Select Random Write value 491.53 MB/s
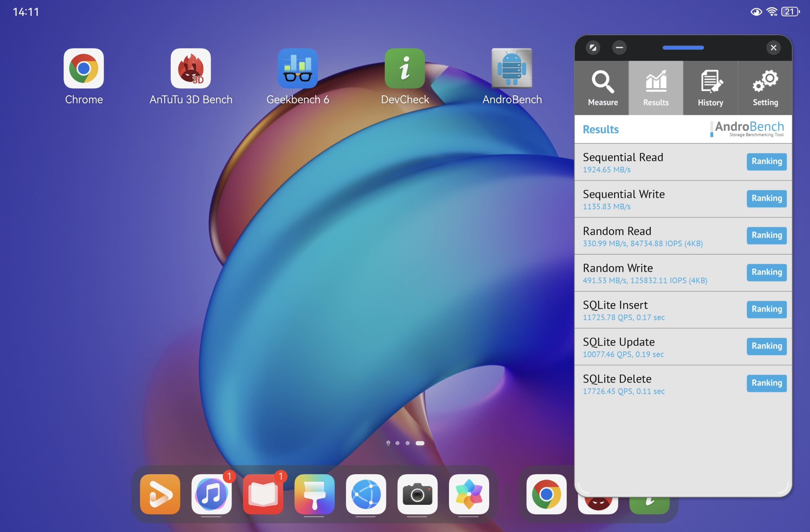Image resolution: width=810 pixels, height=532 pixels. pyautogui.click(x=604, y=280)
